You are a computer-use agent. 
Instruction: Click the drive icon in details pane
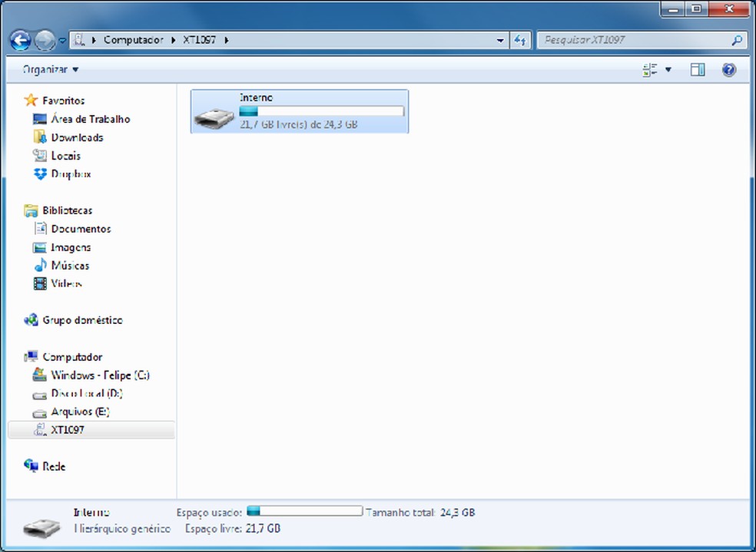[x=42, y=528]
